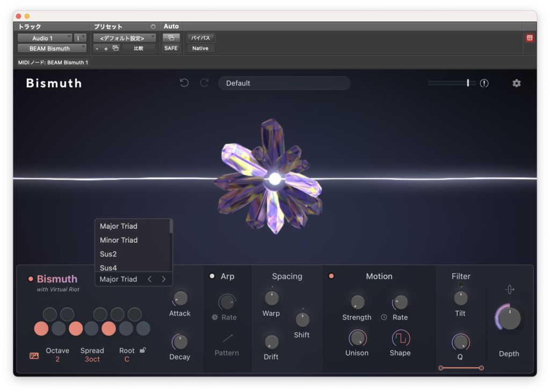Click the keyboard MIDI icon near Octave
550x392 pixels.
(x=34, y=356)
